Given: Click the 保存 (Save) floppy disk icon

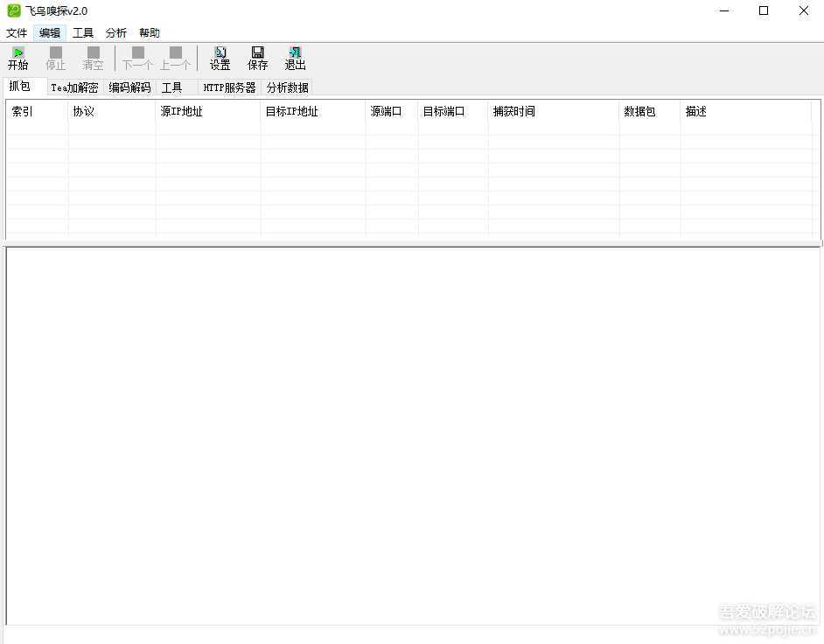Looking at the screenshot, I should (x=257, y=58).
